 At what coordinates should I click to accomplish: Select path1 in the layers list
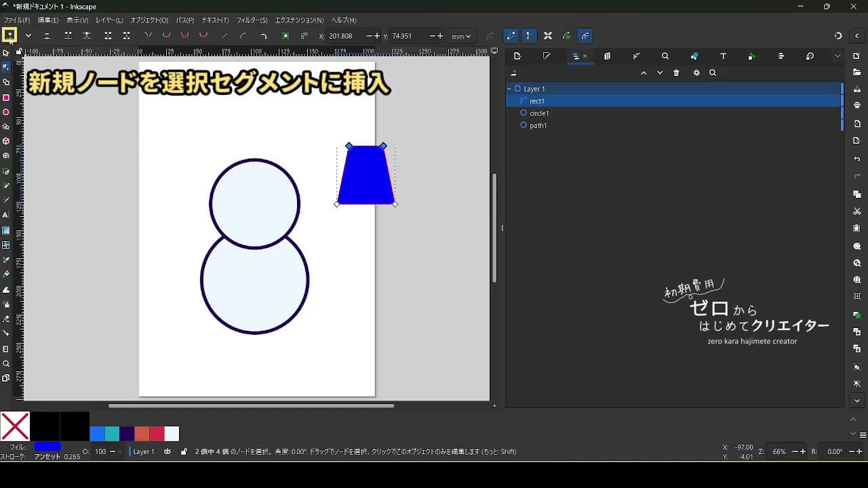pos(538,125)
